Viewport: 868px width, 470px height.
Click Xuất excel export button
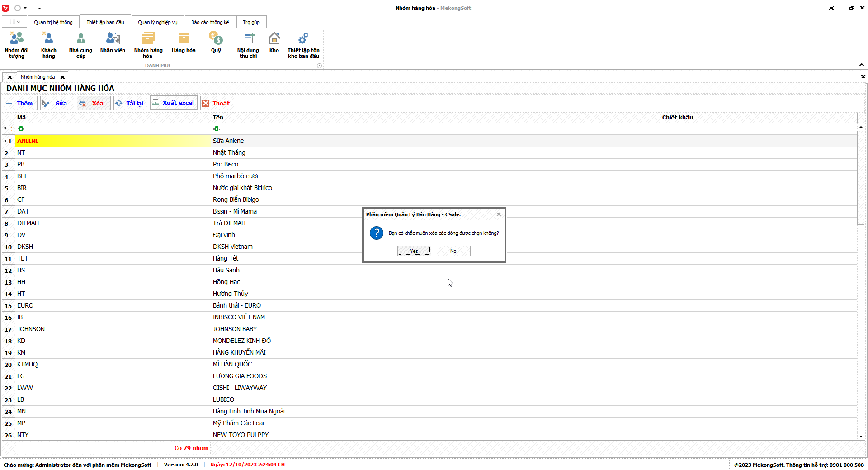click(174, 103)
